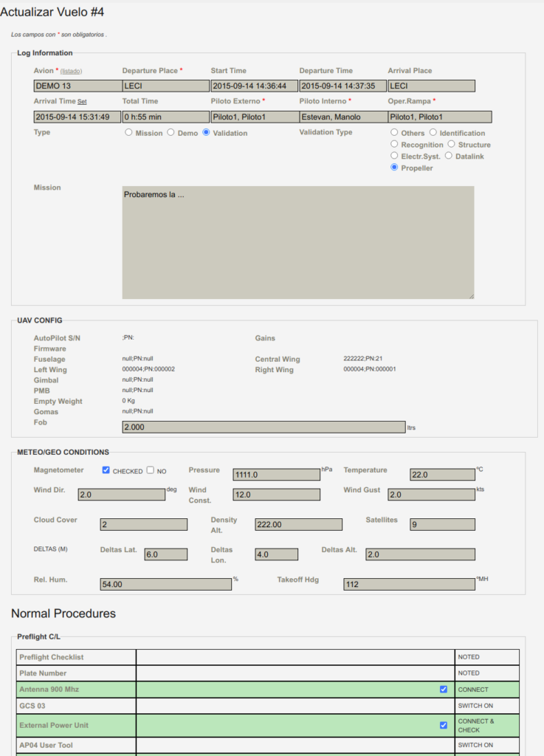Image resolution: width=544 pixels, height=756 pixels.
Task: Click the Rel. Hum. input field
Action: point(165,584)
